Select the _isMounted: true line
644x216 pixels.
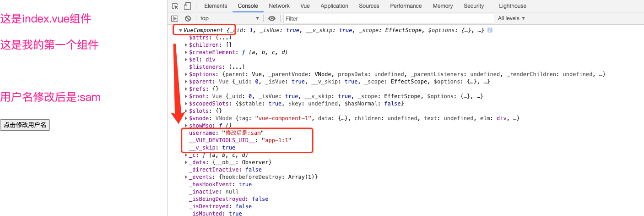[x=215, y=213]
